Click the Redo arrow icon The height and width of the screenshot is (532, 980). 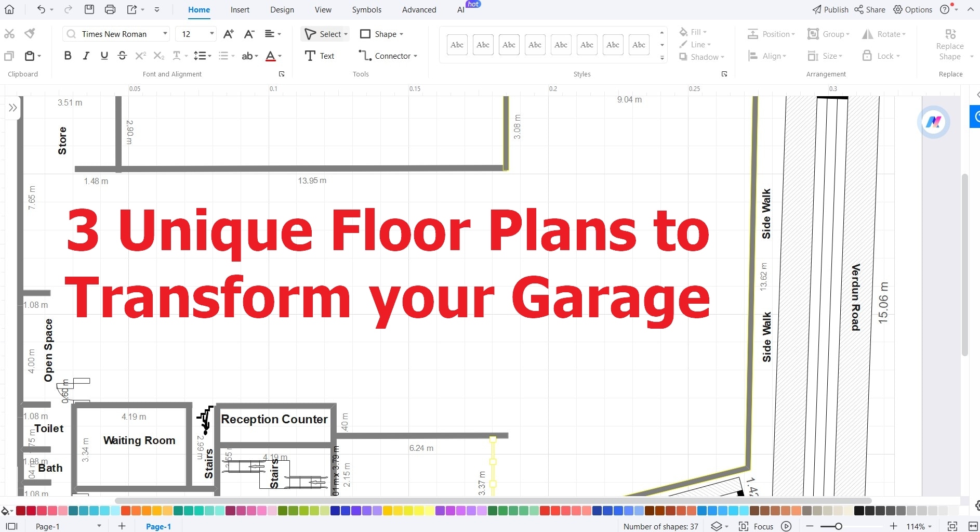[x=68, y=9]
